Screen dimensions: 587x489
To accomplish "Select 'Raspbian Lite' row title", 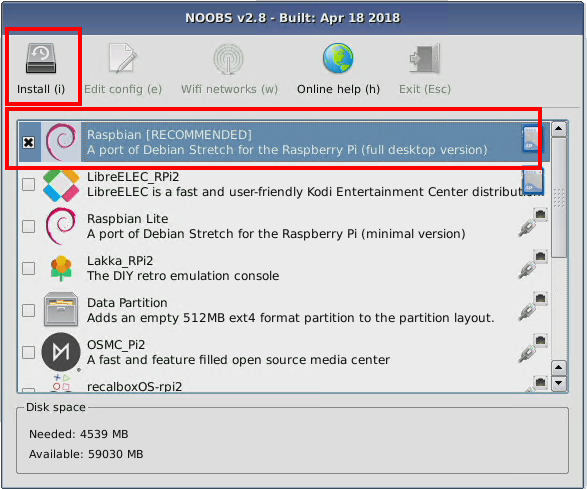I will tap(127, 218).
